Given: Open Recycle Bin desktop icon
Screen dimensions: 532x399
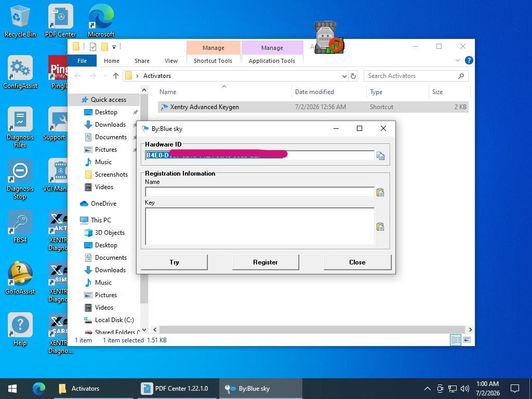Looking at the screenshot, I should point(20,21).
